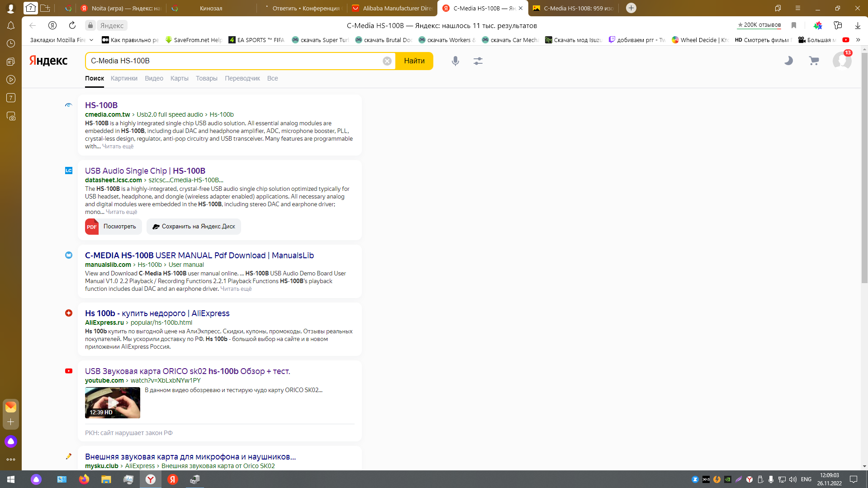Open screenshot camera tool in sidebar
This screenshot has width=868, height=488.
click(11, 116)
